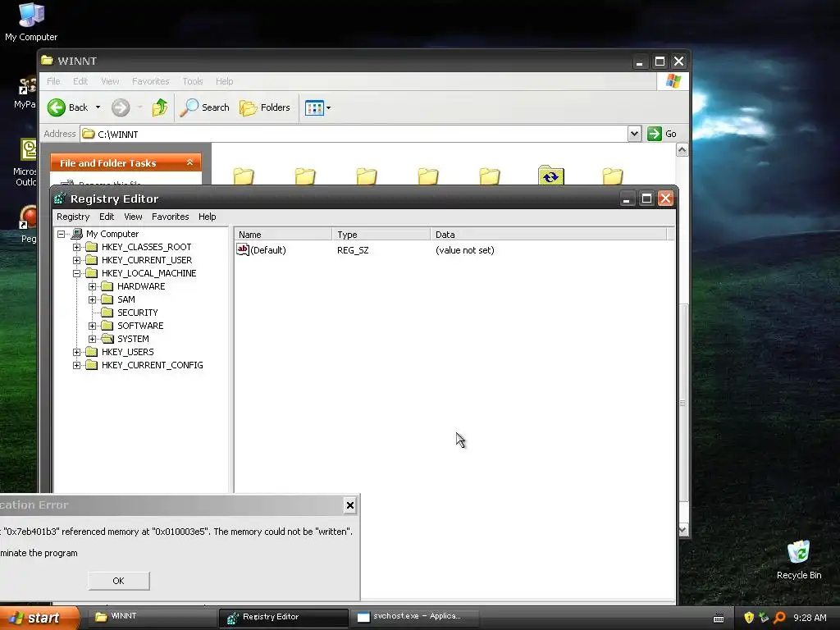Select HKEY_CLASSES_ROOT folder icon
840x630 pixels.
click(x=92, y=247)
